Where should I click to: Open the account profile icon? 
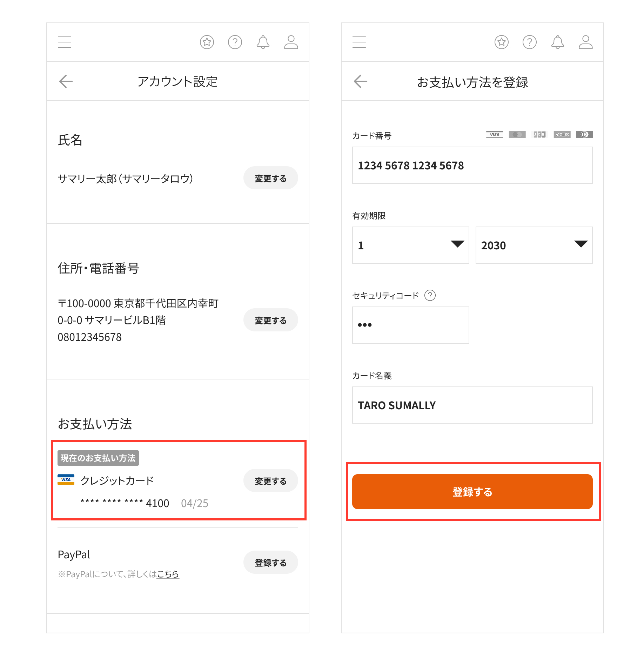[291, 42]
